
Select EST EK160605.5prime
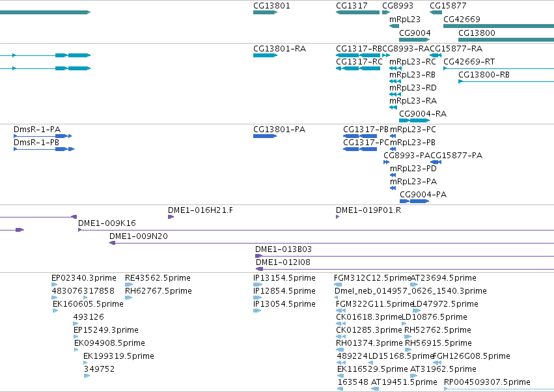point(55,311)
